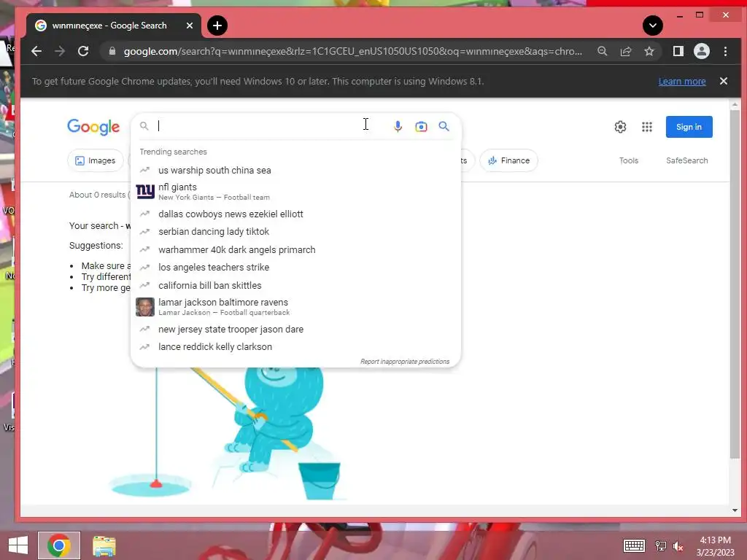
Task: Open the Chrome three-dot menu
Action: [725, 52]
